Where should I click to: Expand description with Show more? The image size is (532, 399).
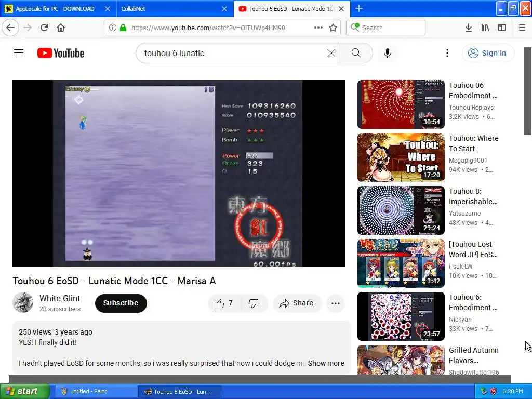tap(326, 363)
